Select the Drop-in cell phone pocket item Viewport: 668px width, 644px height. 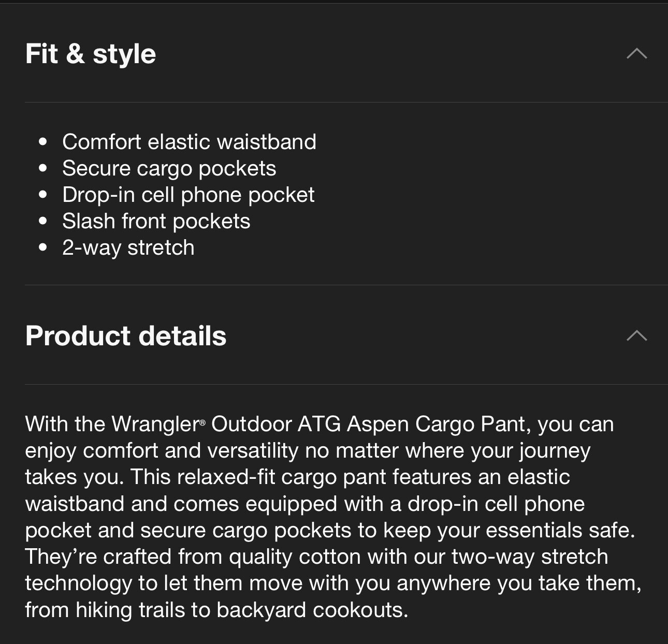188,195
